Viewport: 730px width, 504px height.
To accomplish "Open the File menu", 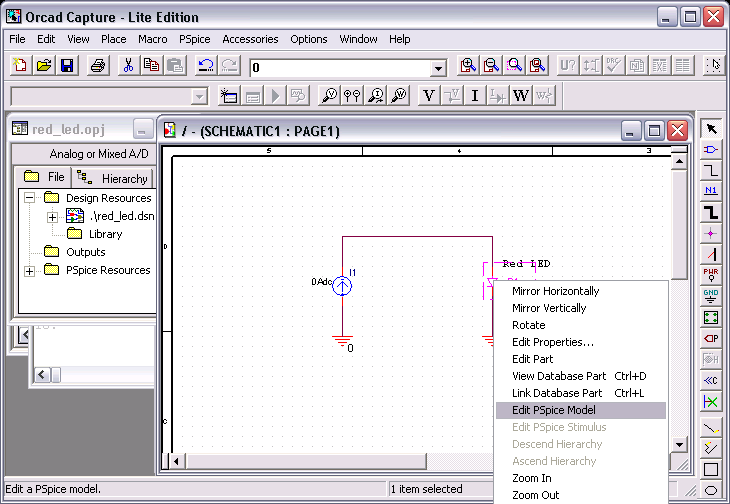I will coord(17,39).
